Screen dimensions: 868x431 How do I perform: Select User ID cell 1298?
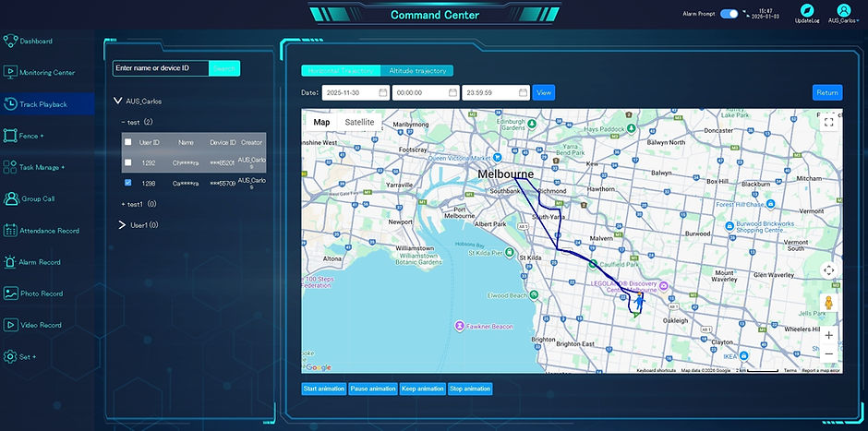coord(148,183)
